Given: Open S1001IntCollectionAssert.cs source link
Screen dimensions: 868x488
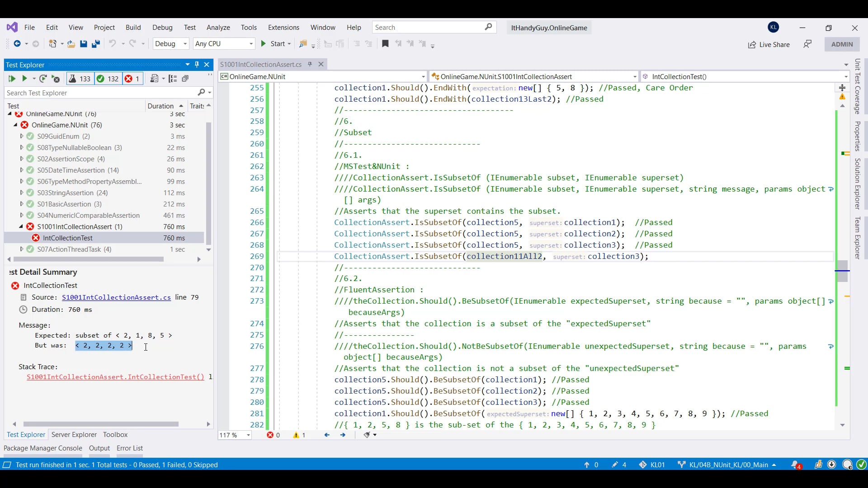Looking at the screenshot, I should coord(116,297).
